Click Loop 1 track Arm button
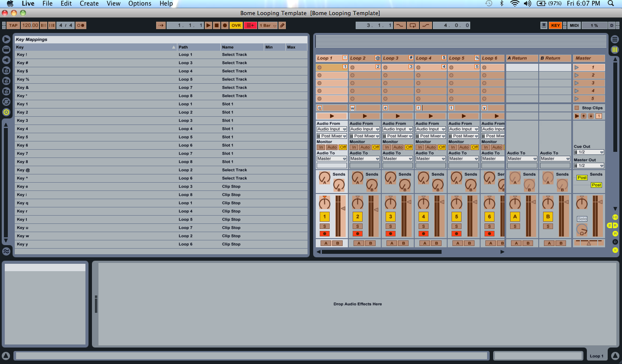 (x=324, y=234)
